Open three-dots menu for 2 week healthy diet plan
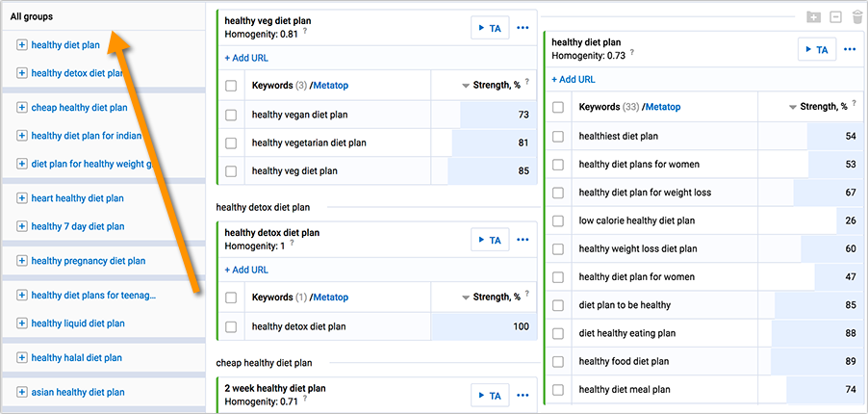Image resolution: width=868 pixels, height=414 pixels. tap(523, 395)
